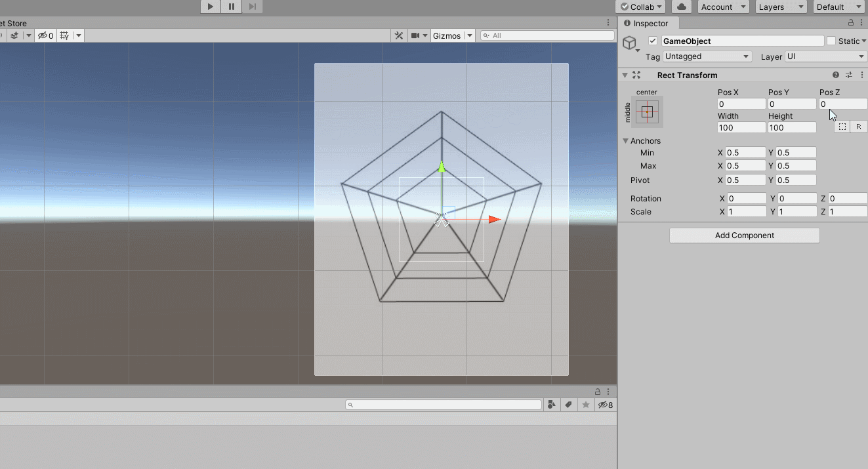The height and width of the screenshot is (469, 868).
Task: Click the GameObject name field
Action: (x=742, y=41)
